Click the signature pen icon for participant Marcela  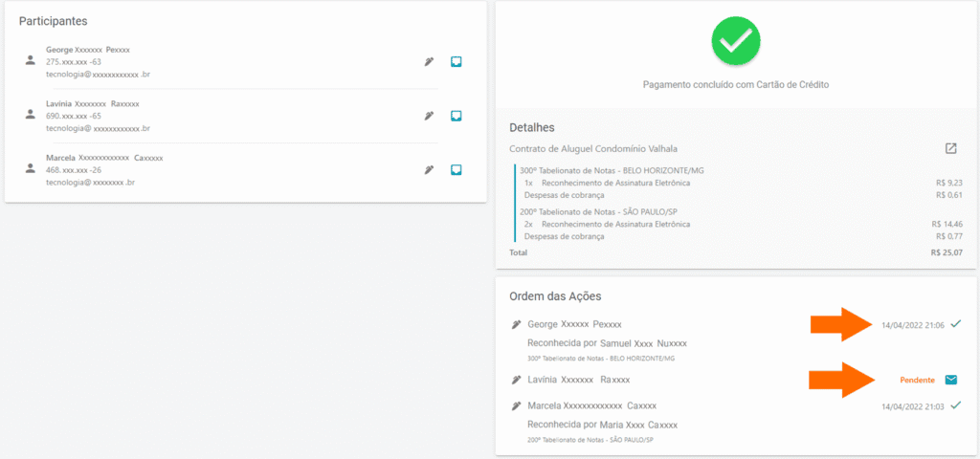click(430, 170)
